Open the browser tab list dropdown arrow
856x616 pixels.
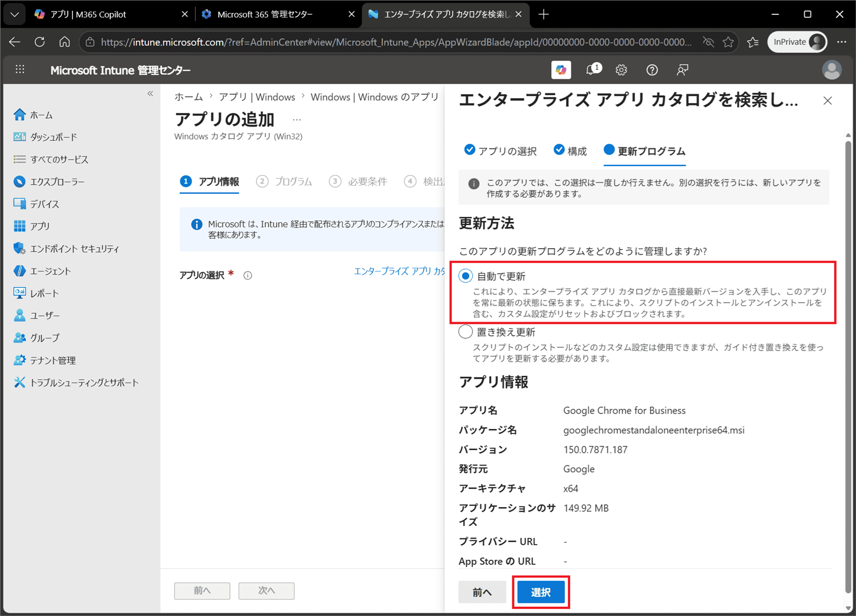coord(14,14)
